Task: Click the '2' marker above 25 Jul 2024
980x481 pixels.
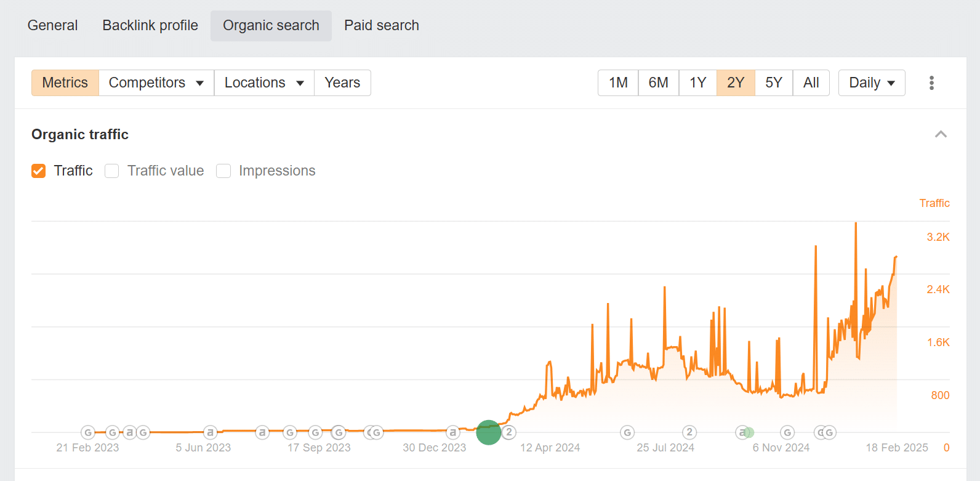Action: click(x=689, y=432)
